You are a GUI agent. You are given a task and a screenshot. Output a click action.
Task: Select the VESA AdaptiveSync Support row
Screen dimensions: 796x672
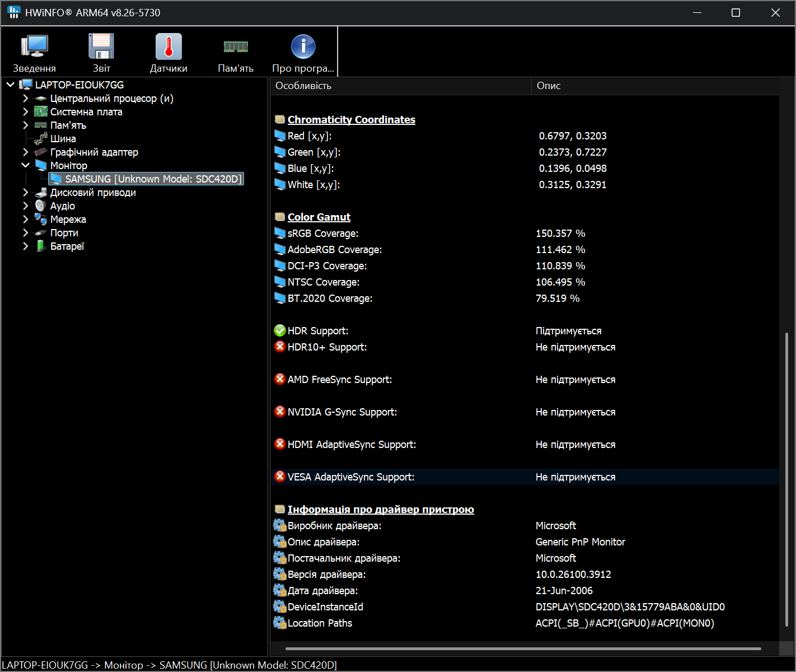click(x=525, y=477)
